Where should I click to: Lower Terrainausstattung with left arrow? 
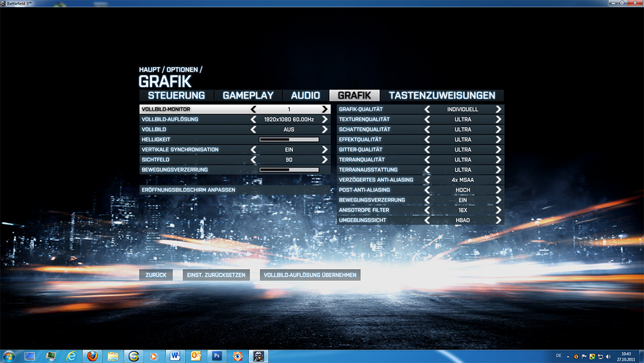point(427,170)
